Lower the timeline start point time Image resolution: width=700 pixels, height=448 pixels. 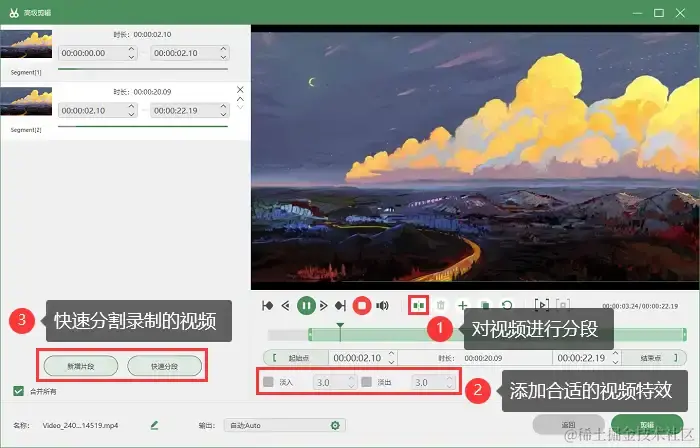(x=392, y=362)
